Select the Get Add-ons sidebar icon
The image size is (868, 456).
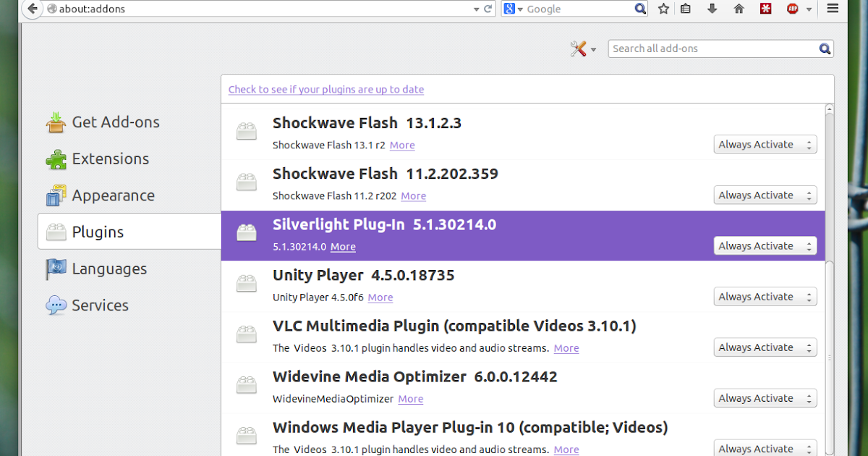[54, 122]
